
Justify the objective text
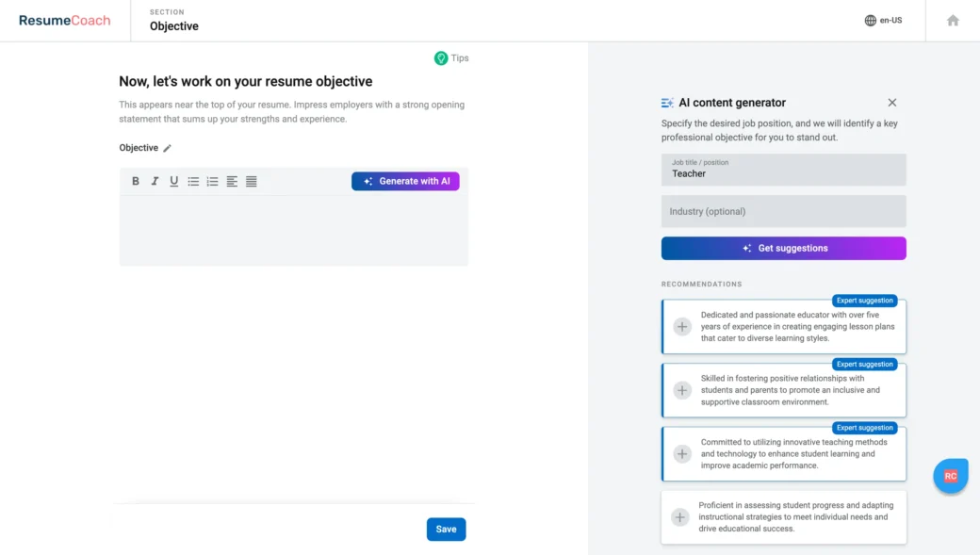click(252, 181)
